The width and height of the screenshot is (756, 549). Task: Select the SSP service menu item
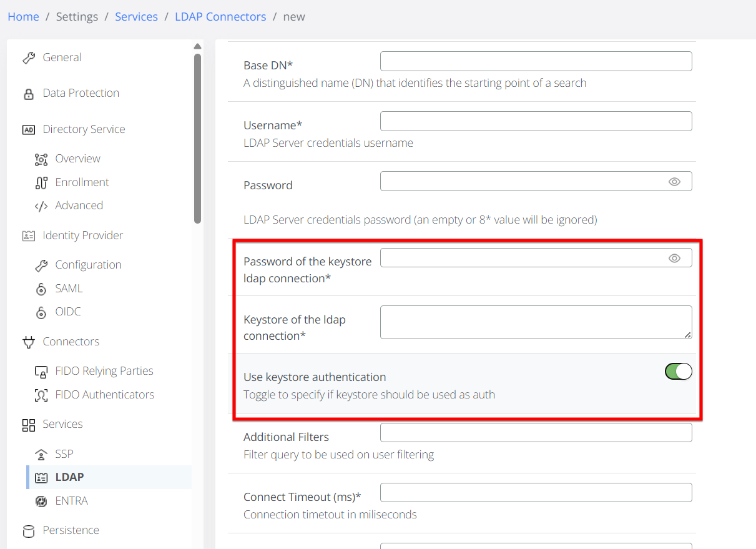pos(64,454)
